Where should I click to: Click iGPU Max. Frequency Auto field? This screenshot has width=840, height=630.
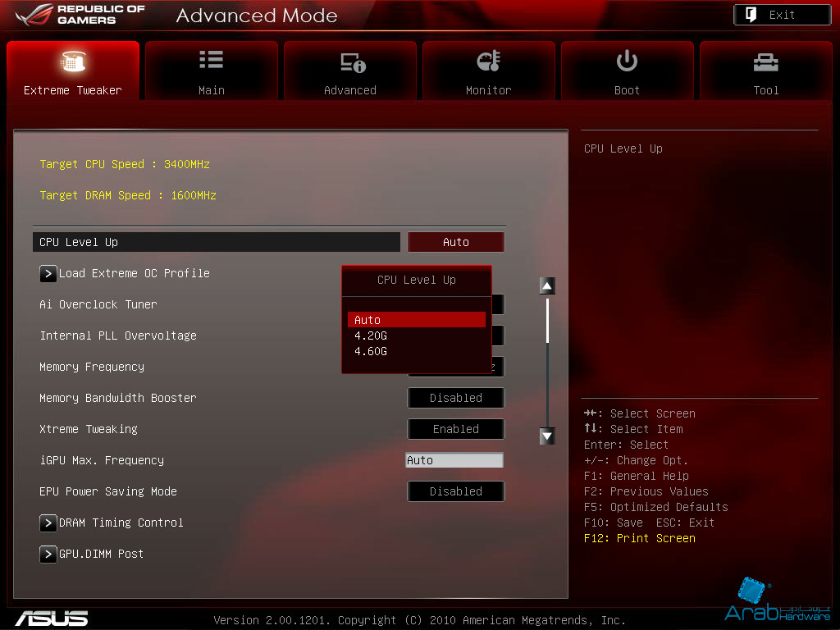[x=454, y=460]
